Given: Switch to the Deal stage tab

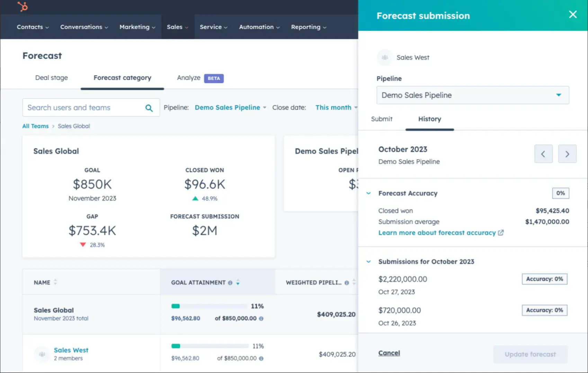Looking at the screenshot, I should pos(51,78).
